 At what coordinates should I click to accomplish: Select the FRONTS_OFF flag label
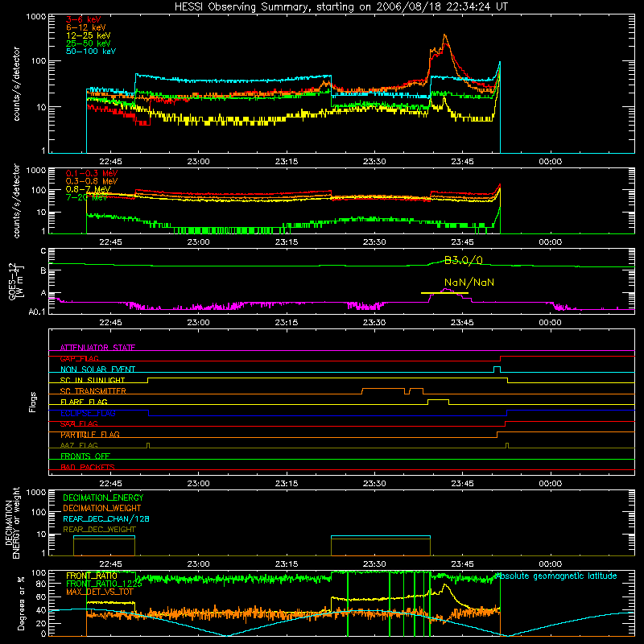[x=85, y=456]
